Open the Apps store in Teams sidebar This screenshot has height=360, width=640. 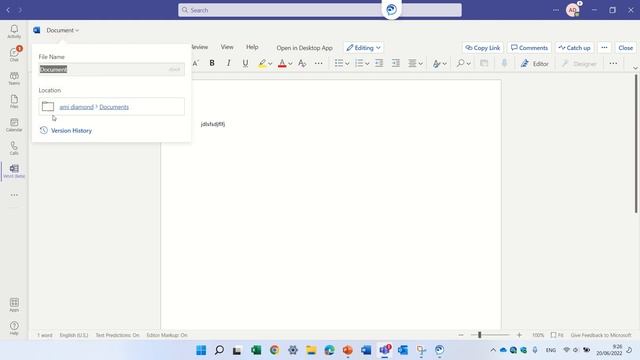click(14, 304)
